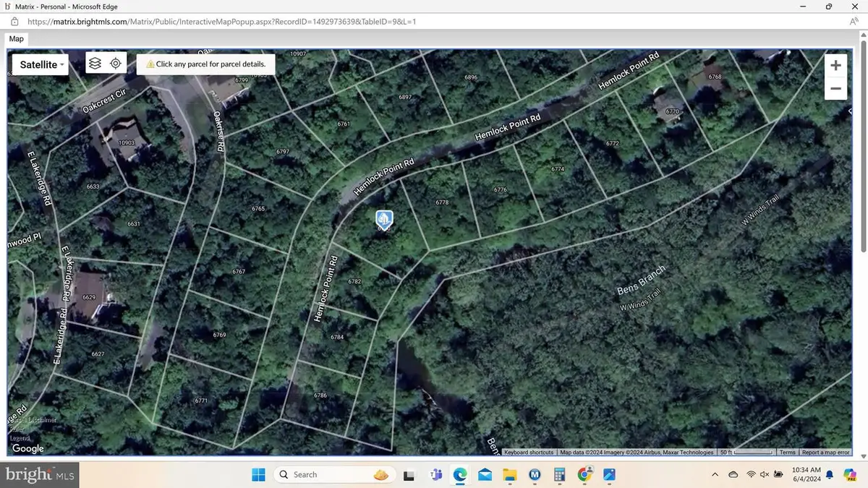This screenshot has height=488, width=868.
Task: Click parcel number 6776
Action: [x=501, y=190]
